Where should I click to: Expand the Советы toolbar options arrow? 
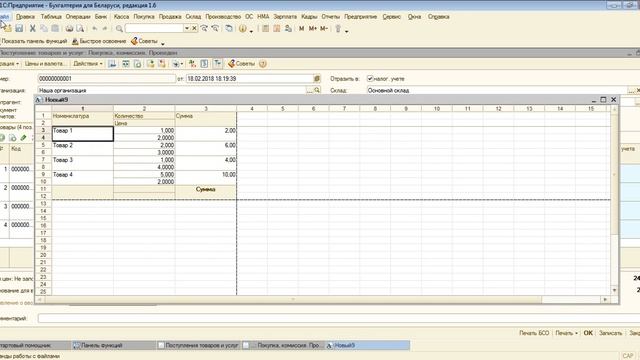[162, 43]
